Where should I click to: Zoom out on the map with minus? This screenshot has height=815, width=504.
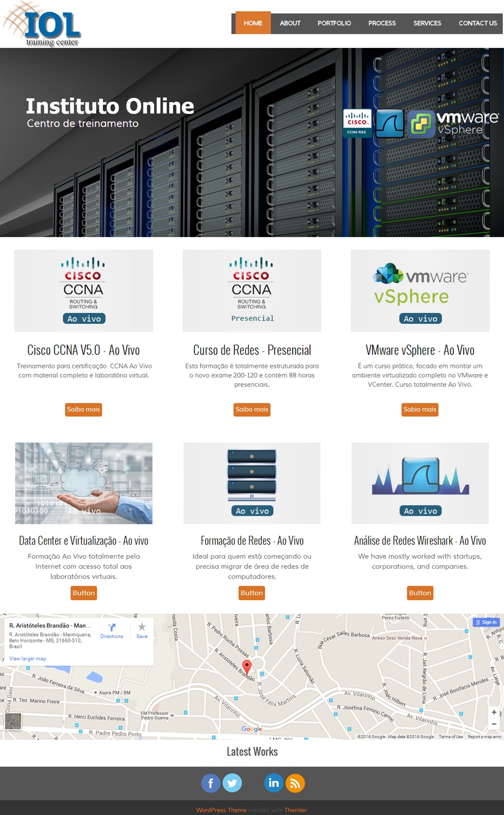coord(494,724)
